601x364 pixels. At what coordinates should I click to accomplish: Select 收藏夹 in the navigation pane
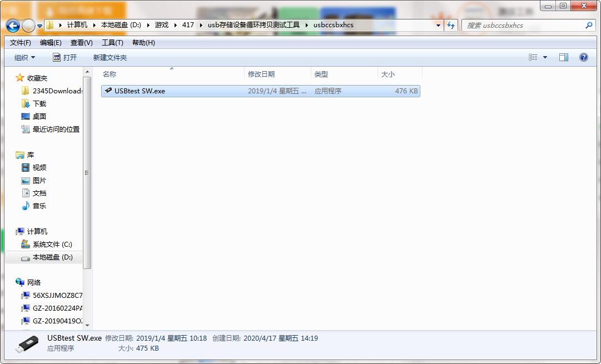tap(37, 78)
